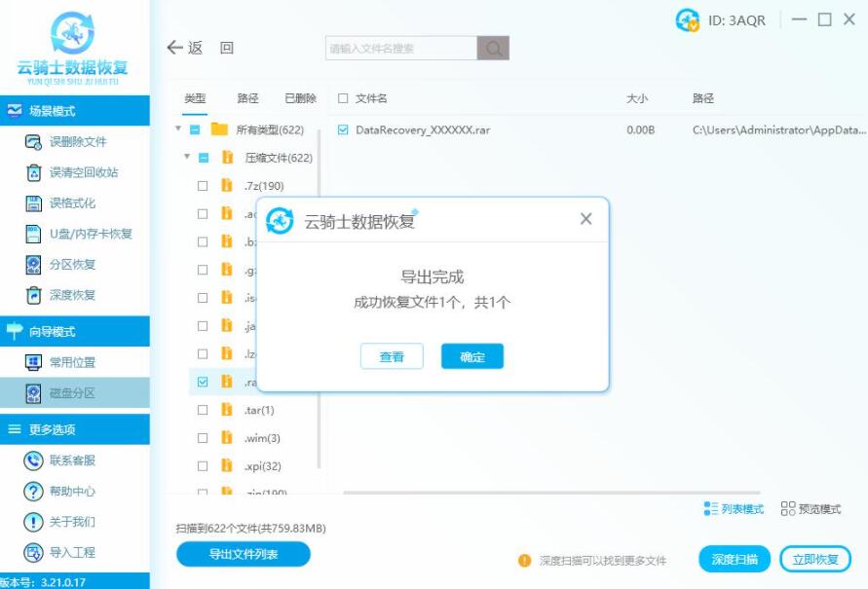This screenshot has height=589, width=868.
Task: Select the .xpi(32) tree row
Action: pos(254,466)
